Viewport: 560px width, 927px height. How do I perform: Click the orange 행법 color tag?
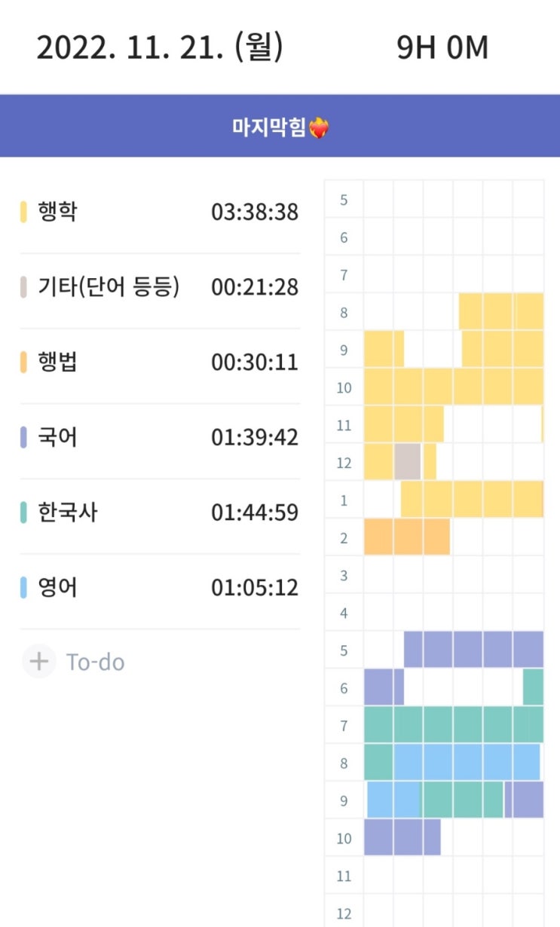coord(23,363)
